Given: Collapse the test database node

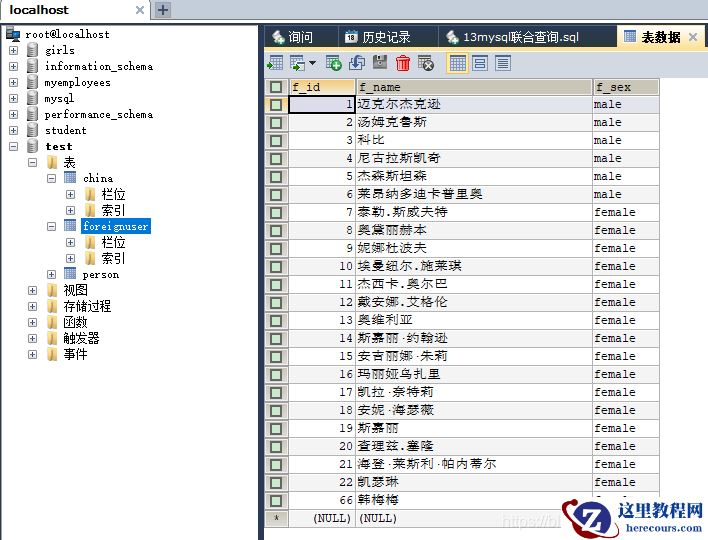Looking at the screenshot, I should (13, 146).
